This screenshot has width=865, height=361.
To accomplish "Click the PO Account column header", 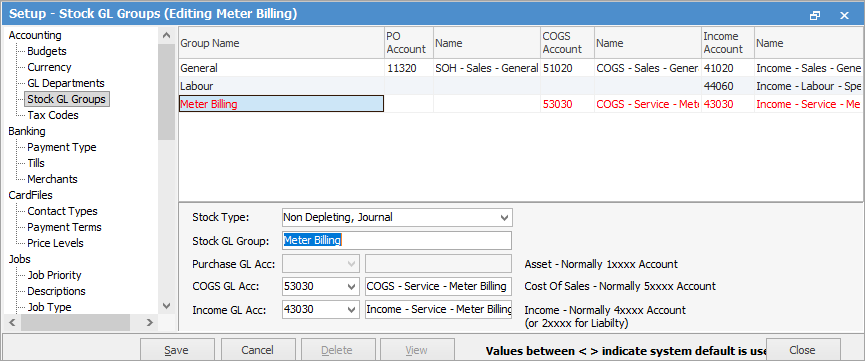I will [408, 43].
